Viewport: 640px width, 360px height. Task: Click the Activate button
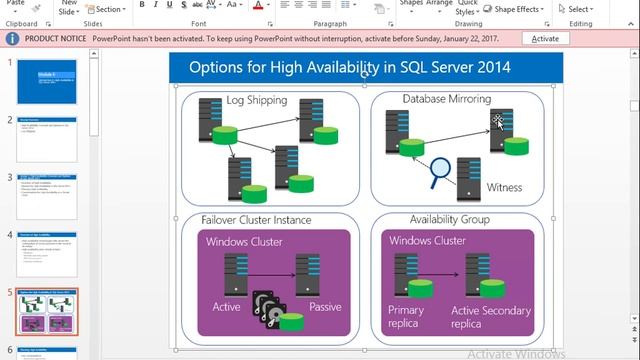[545, 39]
